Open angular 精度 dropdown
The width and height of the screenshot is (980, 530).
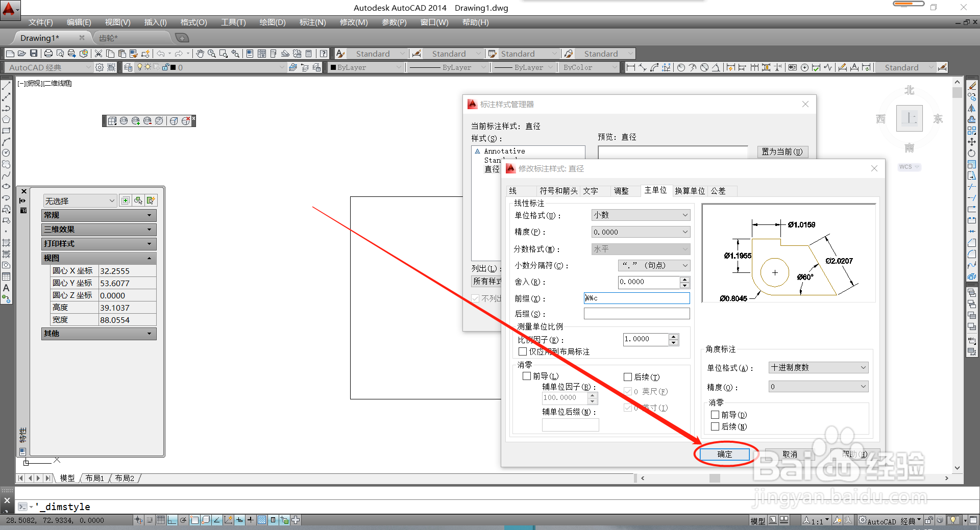(x=818, y=387)
